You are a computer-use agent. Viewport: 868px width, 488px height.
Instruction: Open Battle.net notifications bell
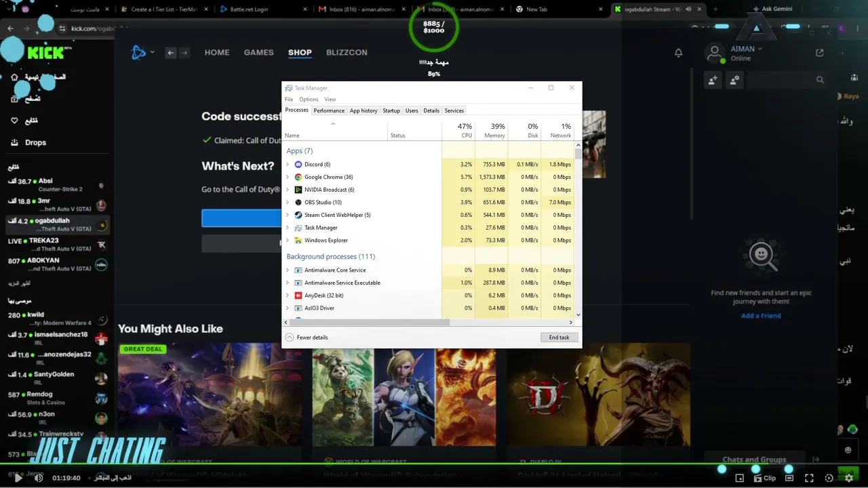click(x=678, y=53)
